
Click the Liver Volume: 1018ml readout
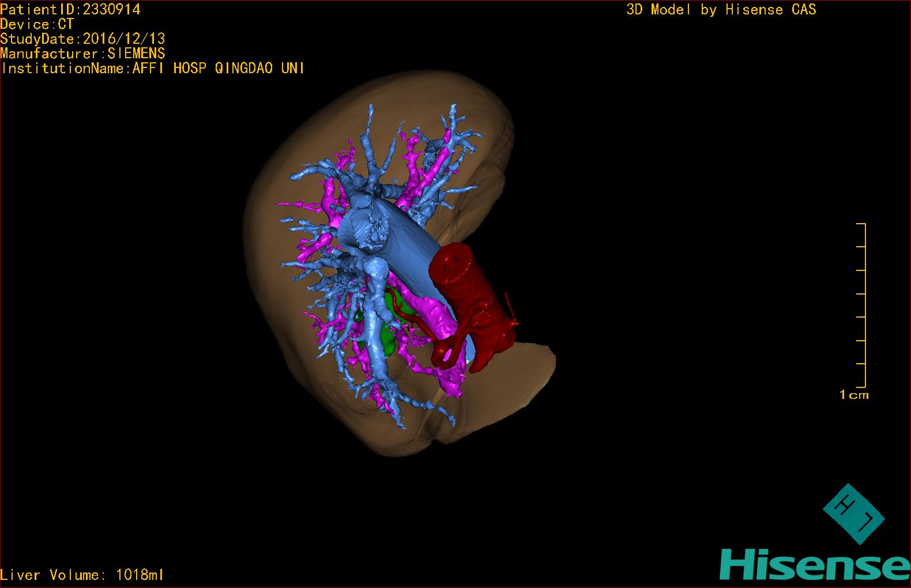(82, 575)
